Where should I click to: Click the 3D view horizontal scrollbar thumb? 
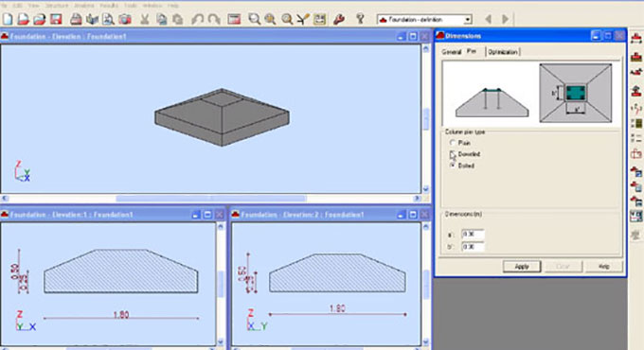click(x=211, y=199)
